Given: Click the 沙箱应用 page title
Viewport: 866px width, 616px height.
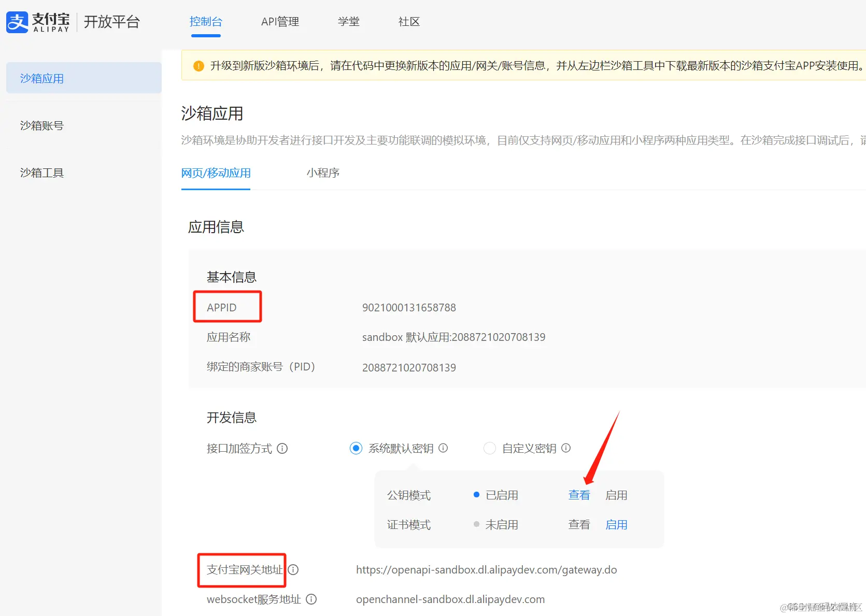Looking at the screenshot, I should [212, 113].
